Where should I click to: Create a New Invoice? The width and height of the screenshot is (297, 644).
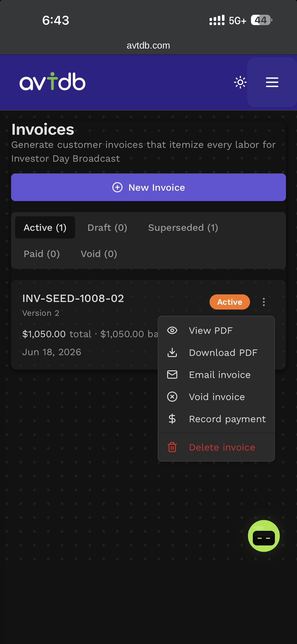[148, 187]
